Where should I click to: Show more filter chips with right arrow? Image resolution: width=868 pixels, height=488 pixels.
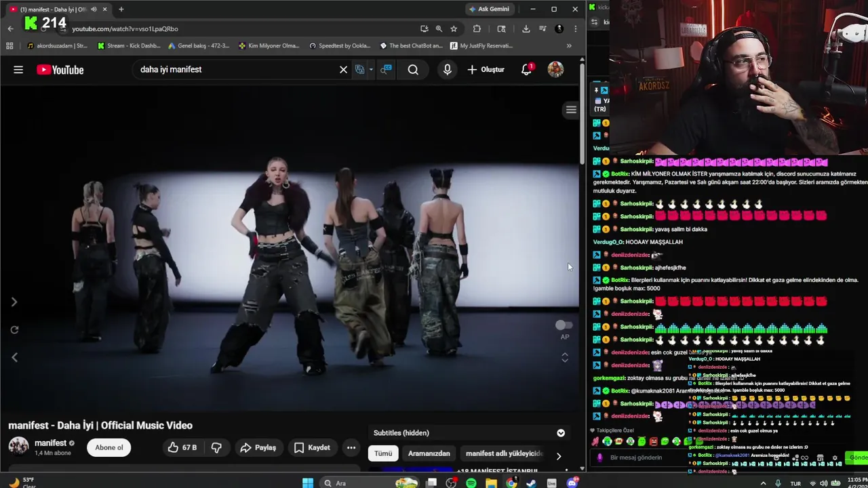click(559, 456)
